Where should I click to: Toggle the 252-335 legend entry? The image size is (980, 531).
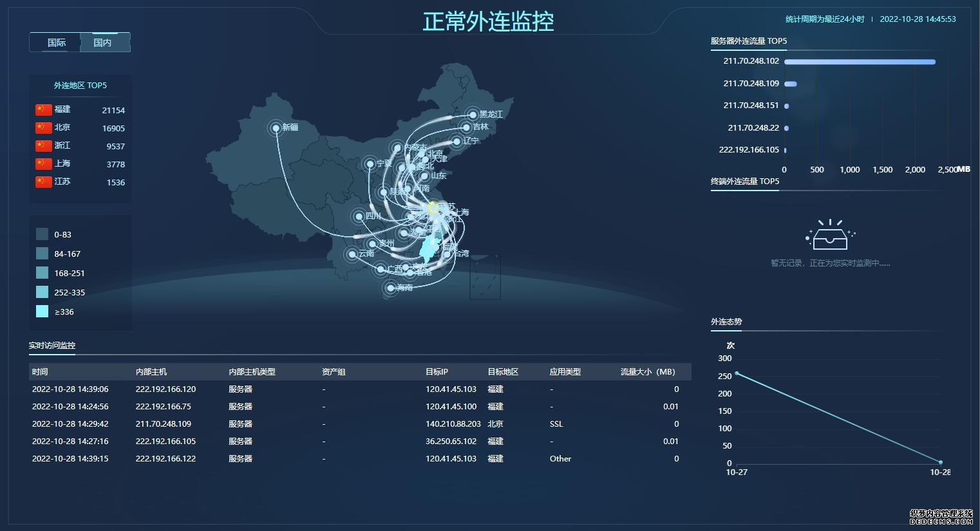pos(42,292)
